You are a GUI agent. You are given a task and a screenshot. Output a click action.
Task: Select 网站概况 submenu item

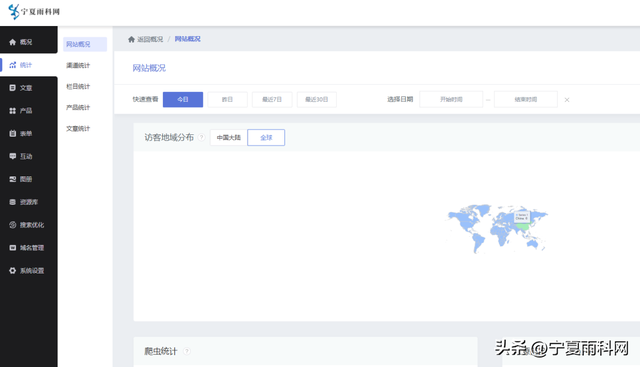[x=85, y=44]
